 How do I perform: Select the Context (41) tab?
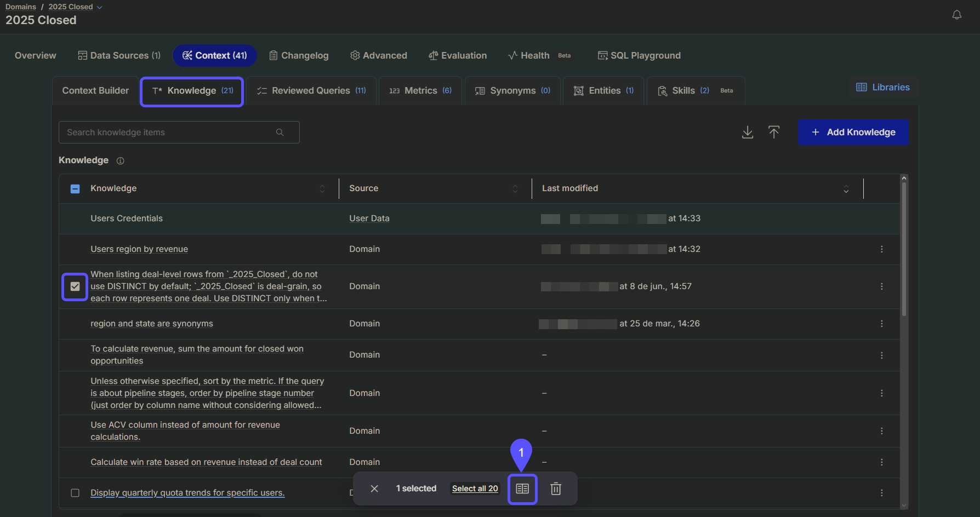[x=215, y=55]
